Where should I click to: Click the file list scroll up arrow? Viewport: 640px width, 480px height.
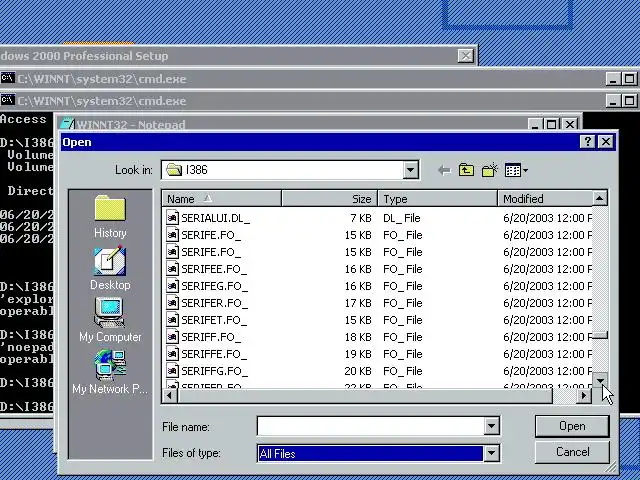coord(600,199)
